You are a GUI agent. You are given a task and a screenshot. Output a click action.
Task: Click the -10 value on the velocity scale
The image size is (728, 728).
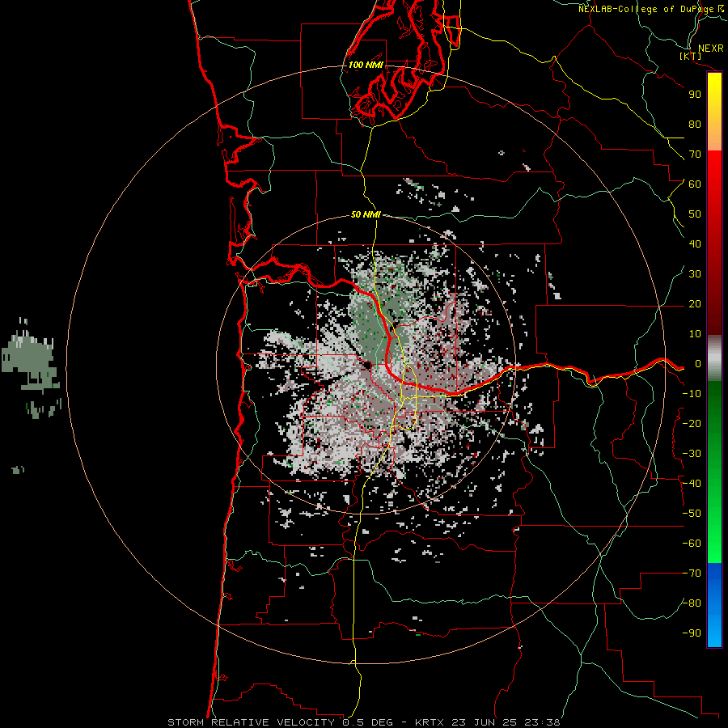(692, 394)
